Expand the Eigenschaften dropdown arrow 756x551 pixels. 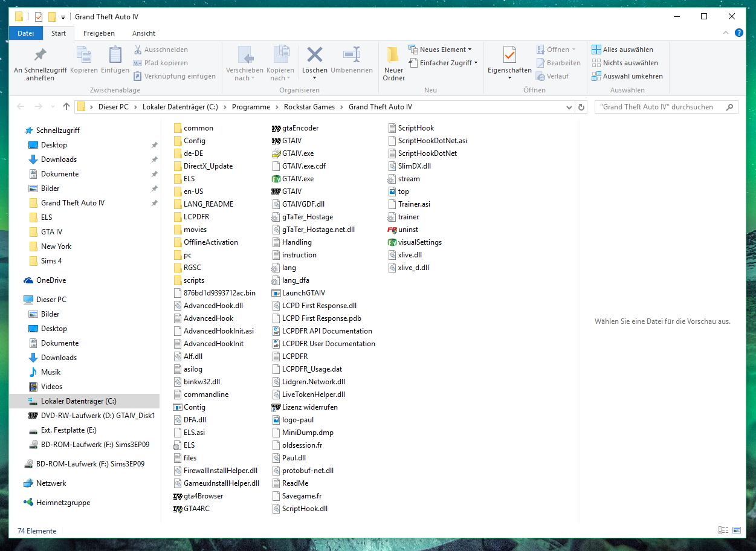(509, 77)
